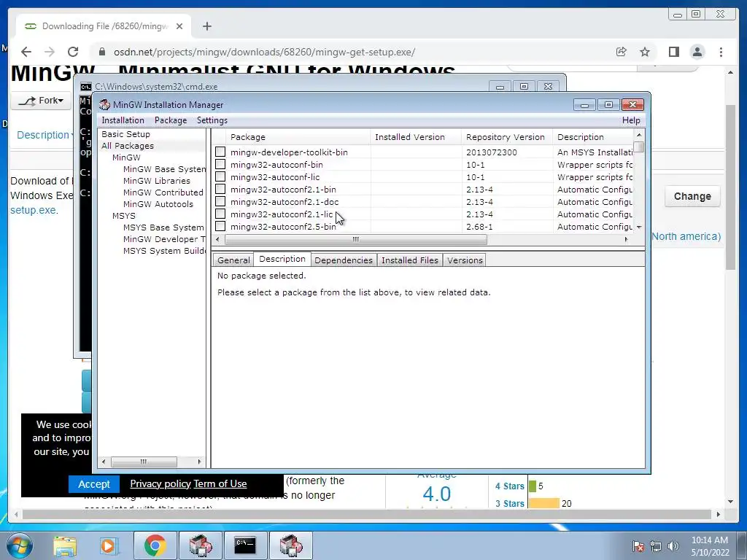Select the MSYS tree node

point(124,216)
